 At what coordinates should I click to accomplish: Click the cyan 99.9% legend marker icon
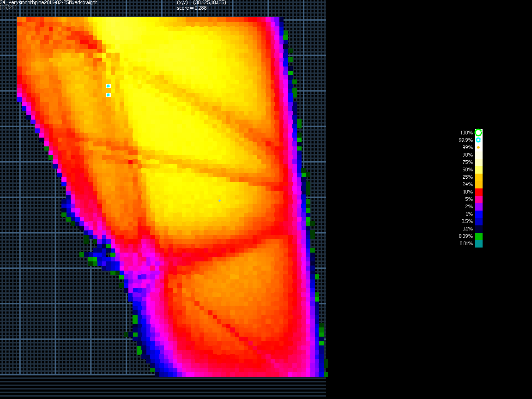(x=478, y=140)
